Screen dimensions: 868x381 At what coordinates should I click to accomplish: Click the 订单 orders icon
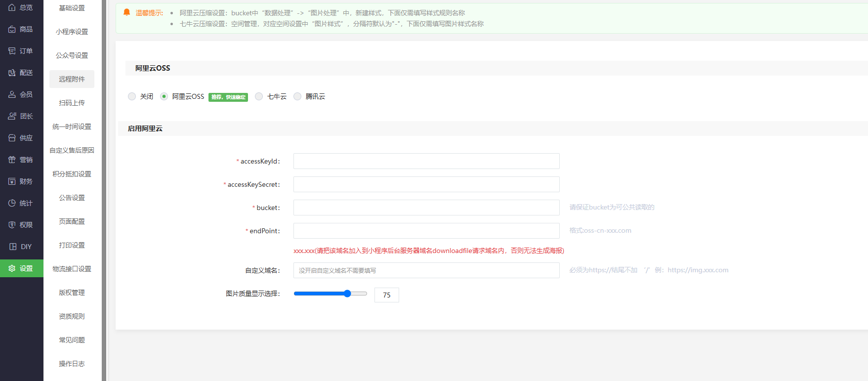[x=12, y=51]
